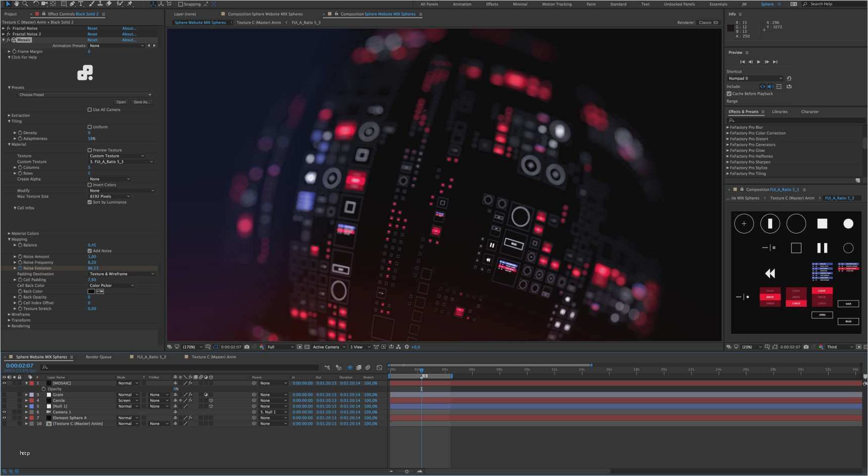Click the Mosaic plugin logo icon
The width and height of the screenshot is (868, 476).
click(85, 73)
